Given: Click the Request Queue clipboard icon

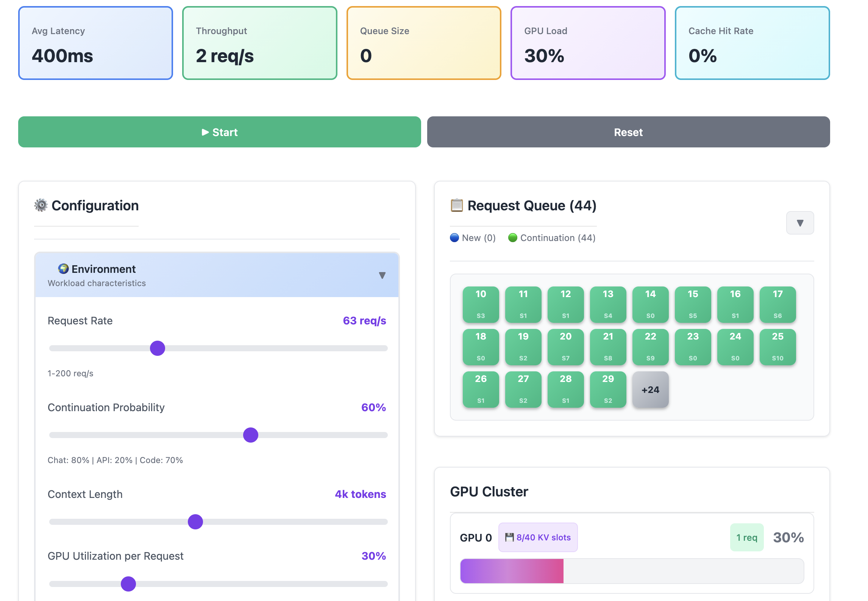Looking at the screenshot, I should (x=457, y=205).
